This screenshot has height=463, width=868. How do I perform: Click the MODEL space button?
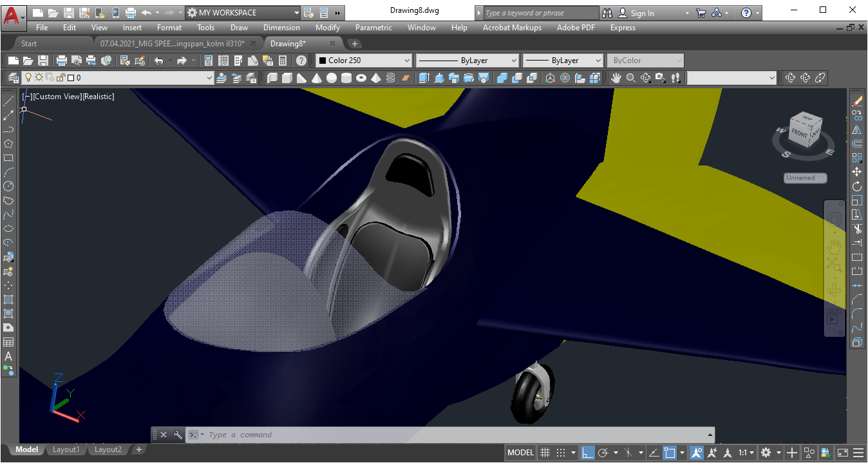(520, 453)
